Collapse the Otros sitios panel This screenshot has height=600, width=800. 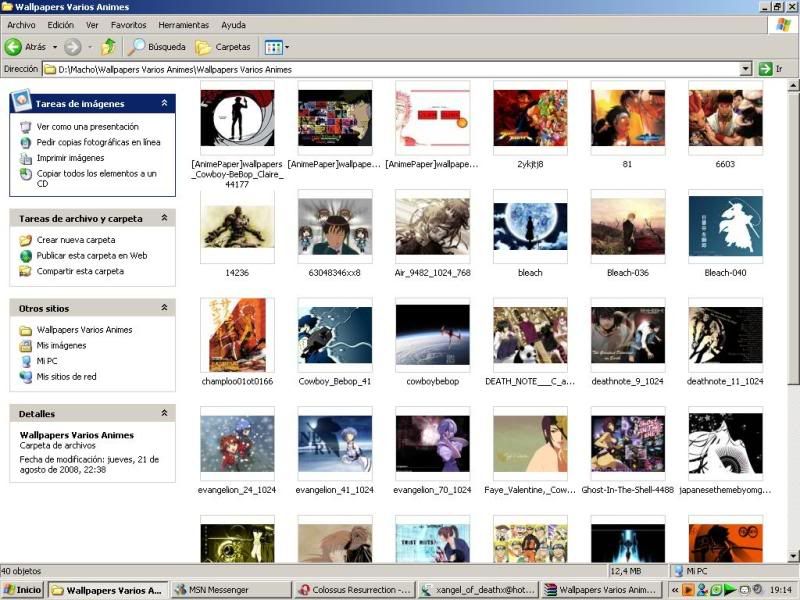coord(164,308)
